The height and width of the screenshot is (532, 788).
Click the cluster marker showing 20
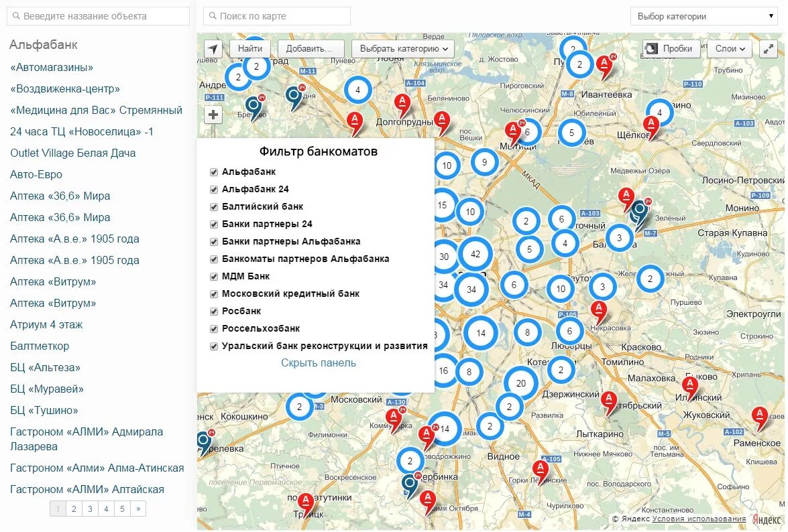click(520, 383)
